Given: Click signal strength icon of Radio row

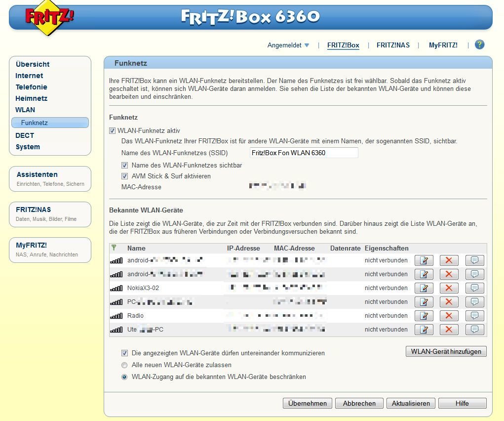Looking at the screenshot, I should click(116, 316).
